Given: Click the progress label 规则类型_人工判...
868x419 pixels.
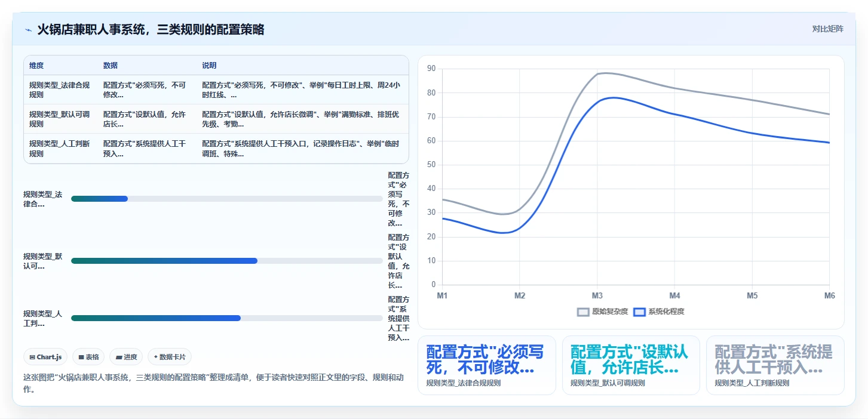Looking at the screenshot, I should 43,318.
